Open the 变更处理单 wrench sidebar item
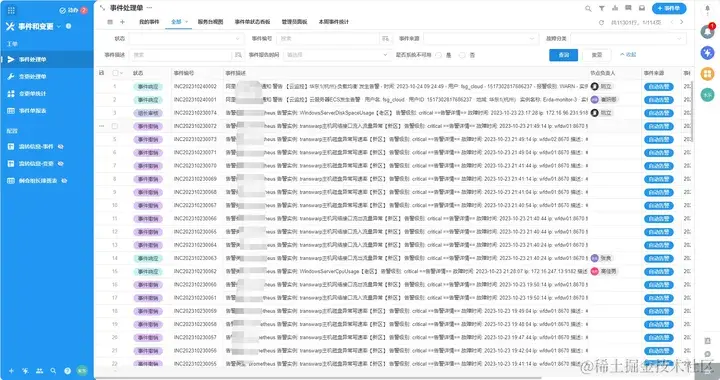This screenshot has width=720, height=380. (47, 77)
